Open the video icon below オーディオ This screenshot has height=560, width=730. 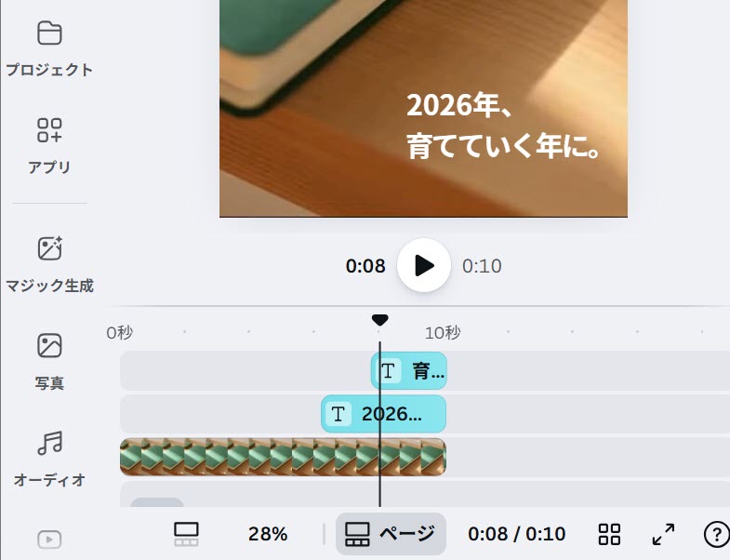click(49, 540)
